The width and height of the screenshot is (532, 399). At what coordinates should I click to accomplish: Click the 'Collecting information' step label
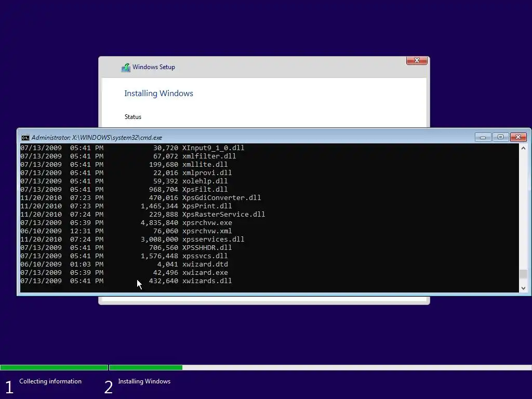pyautogui.click(x=50, y=381)
